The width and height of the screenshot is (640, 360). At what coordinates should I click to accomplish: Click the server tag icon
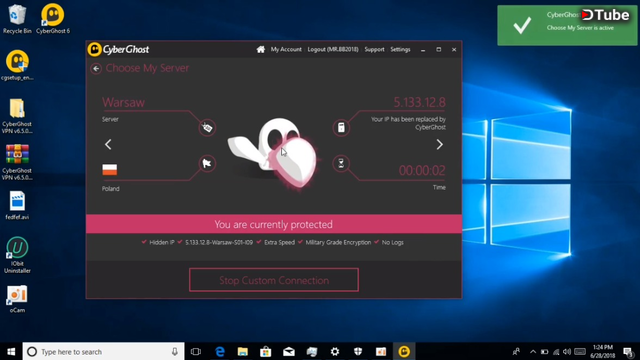click(207, 128)
